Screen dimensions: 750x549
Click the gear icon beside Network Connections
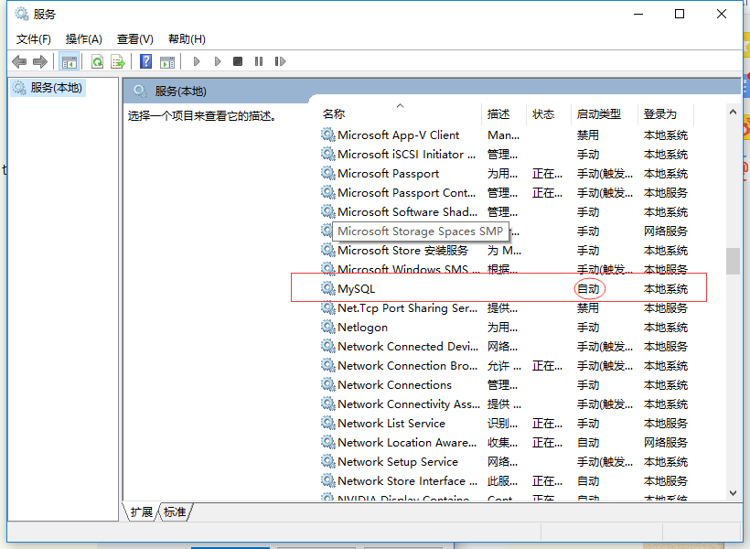coord(328,384)
